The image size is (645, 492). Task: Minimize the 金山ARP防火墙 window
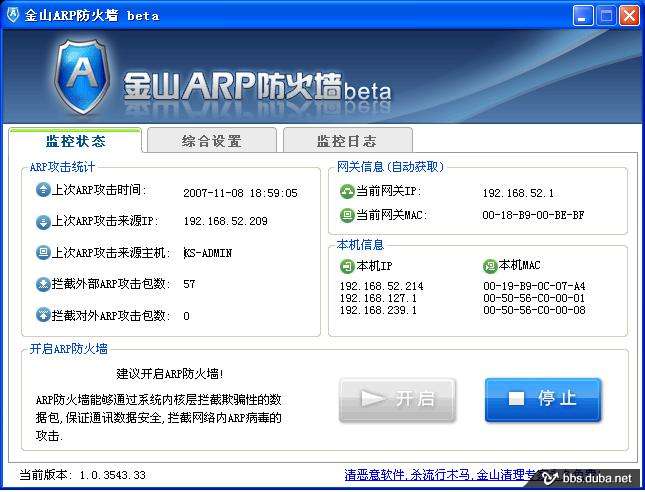tap(583, 16)
